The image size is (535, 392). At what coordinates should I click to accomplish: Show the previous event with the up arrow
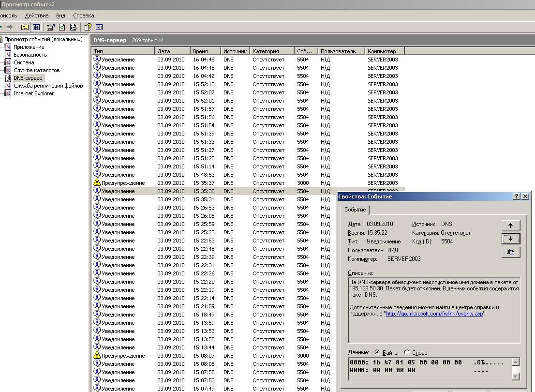click(511, 226)
